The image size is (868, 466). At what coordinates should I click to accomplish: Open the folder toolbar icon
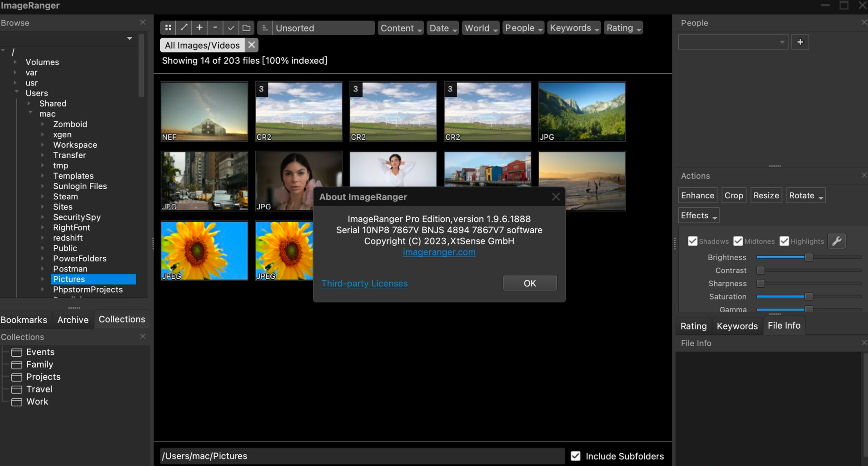(246, 28)
